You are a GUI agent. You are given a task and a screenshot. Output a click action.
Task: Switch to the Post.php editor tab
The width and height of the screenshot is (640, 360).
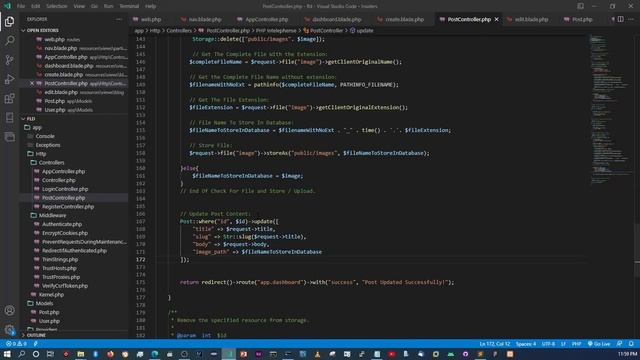[x=582, y=19]
